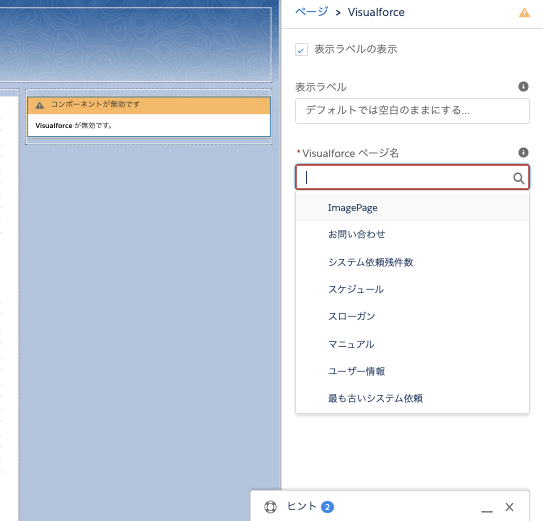Select the invalid Visualforce component on canvas

point(149,117)
